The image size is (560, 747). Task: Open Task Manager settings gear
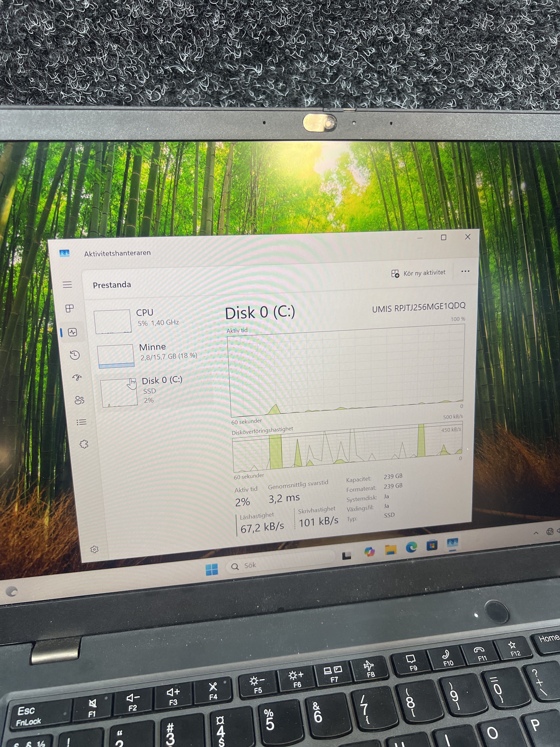coord(94,550)
